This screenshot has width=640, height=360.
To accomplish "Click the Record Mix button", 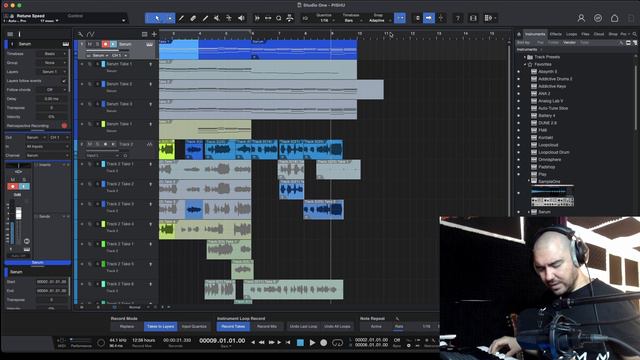I will pos(267,326).
